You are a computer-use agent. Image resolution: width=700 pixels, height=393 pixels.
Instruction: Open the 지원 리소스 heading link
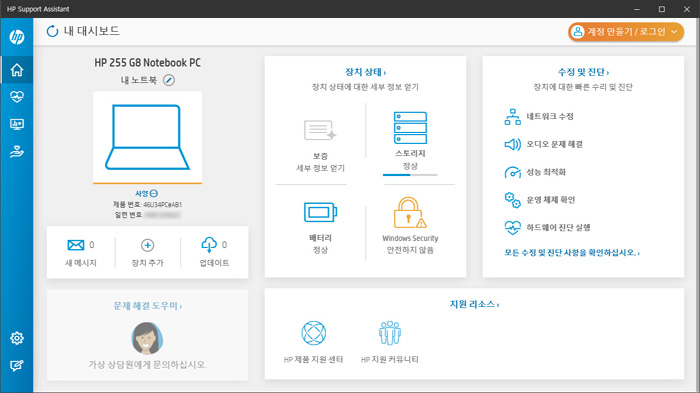coord(474,304)
